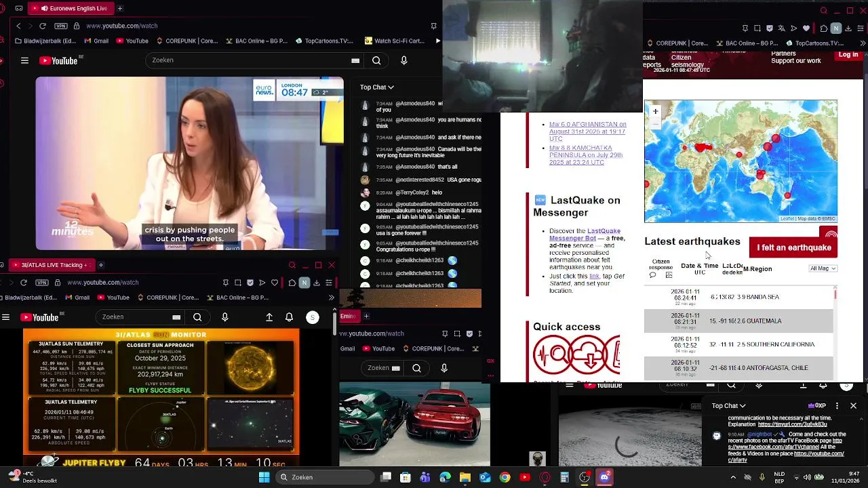Open Gmail bookmark in Euronews window

tap(96, 41)
